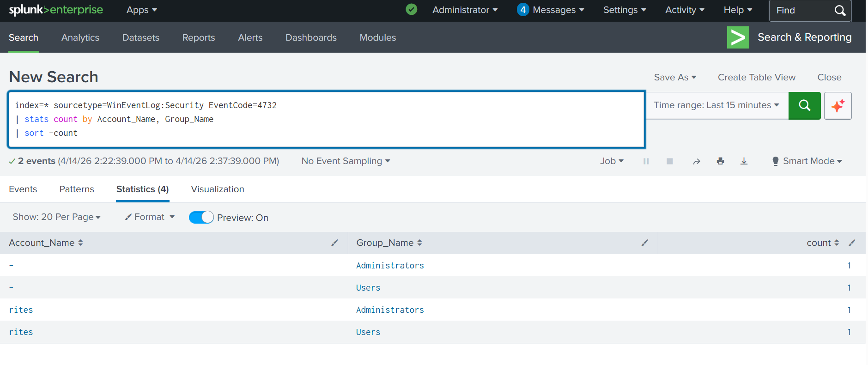Expand the No Event Sampling menu

346,161
